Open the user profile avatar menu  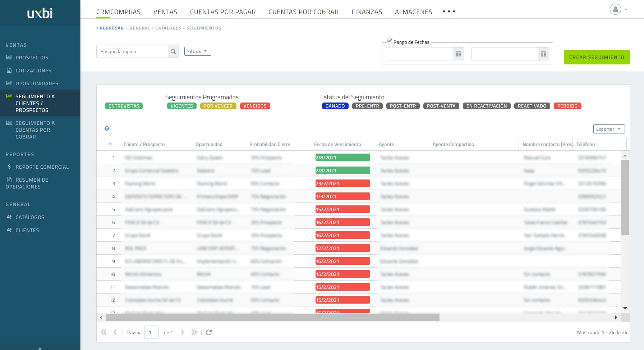point(615,9)
